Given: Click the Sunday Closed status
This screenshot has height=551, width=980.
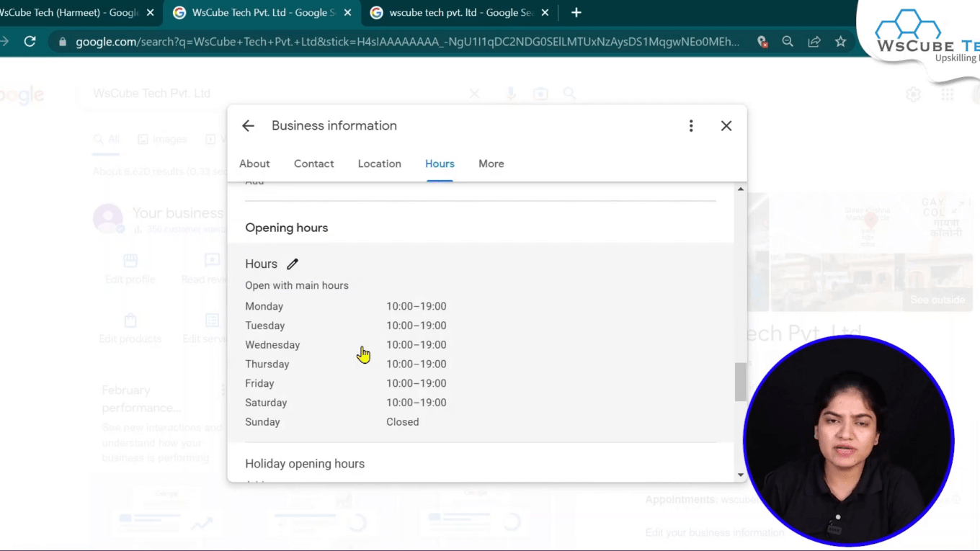Looking at the screenshot, I should [x=402, y=422].
